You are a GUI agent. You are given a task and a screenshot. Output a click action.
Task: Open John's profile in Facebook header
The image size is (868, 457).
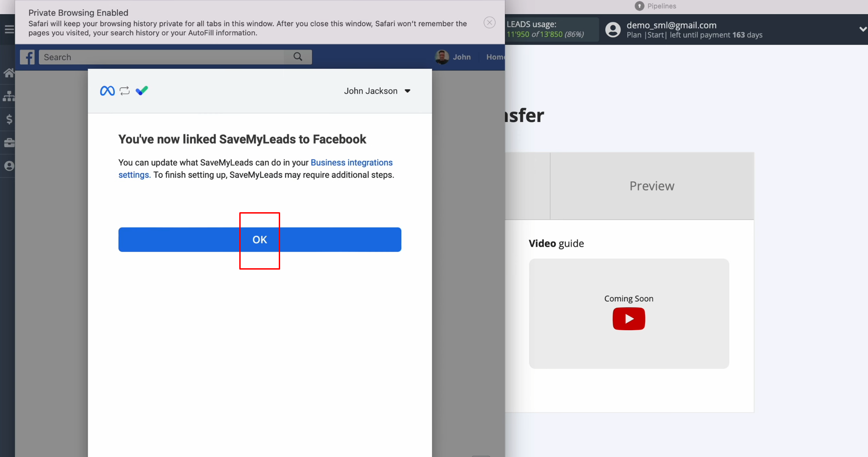(x=462, y=57)
